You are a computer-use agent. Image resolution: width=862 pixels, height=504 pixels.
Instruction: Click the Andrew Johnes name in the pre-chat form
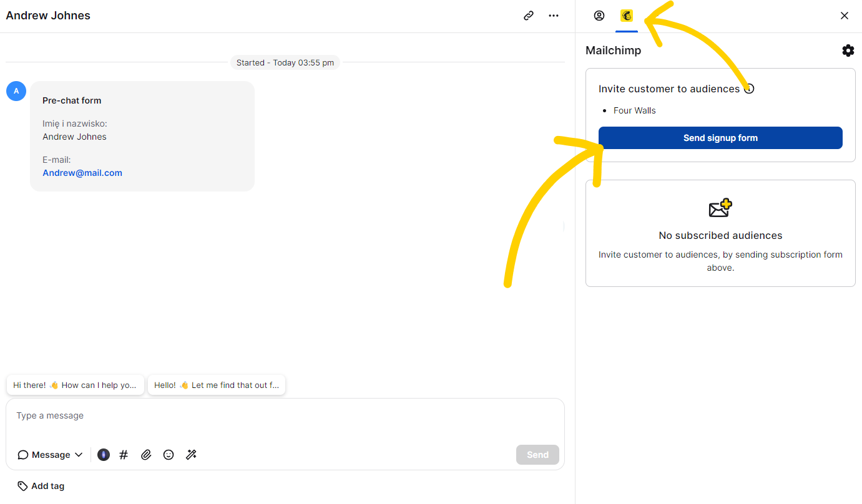coord(74,137)
